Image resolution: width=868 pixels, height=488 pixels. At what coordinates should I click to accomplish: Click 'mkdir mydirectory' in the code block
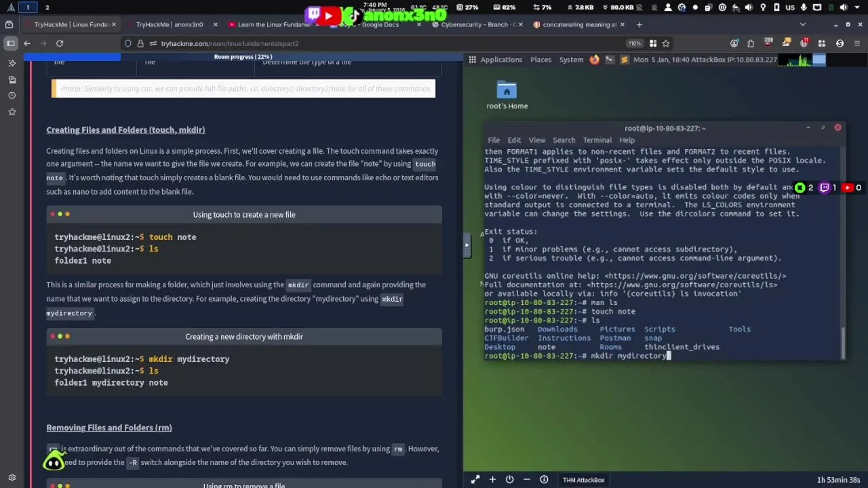coord(189,359)
